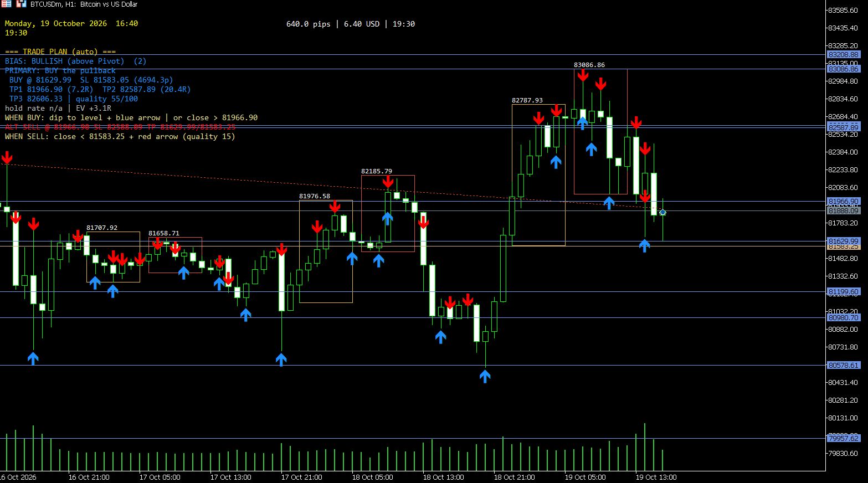Click the 83086.86 price tag on the price axis
The width and height of the screenshot is (868, 483).
coord(844,69)
